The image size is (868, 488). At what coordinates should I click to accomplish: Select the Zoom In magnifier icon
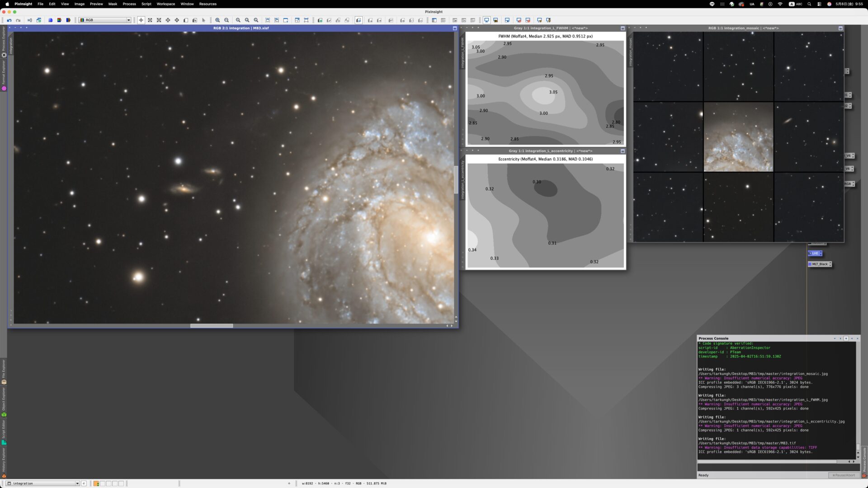(217, 20)
